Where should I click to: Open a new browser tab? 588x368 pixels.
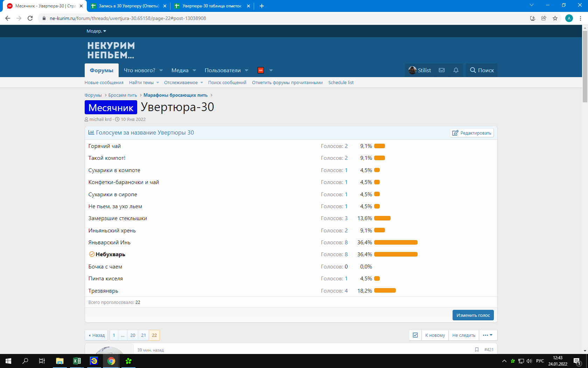click(261, 6)
